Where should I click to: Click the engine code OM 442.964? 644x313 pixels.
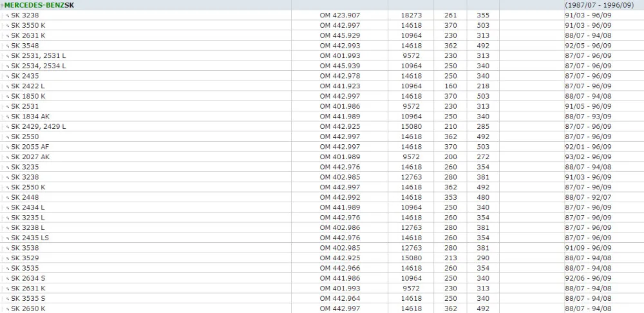(x=339, y=299)
